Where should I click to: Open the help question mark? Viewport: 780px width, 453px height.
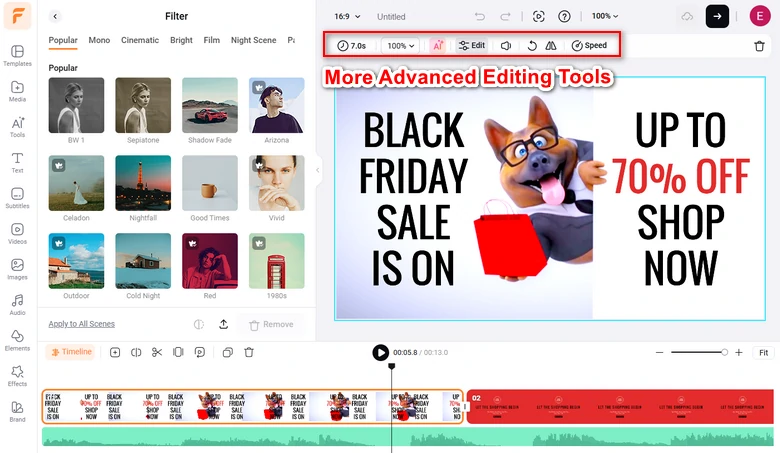coord(564,16)
